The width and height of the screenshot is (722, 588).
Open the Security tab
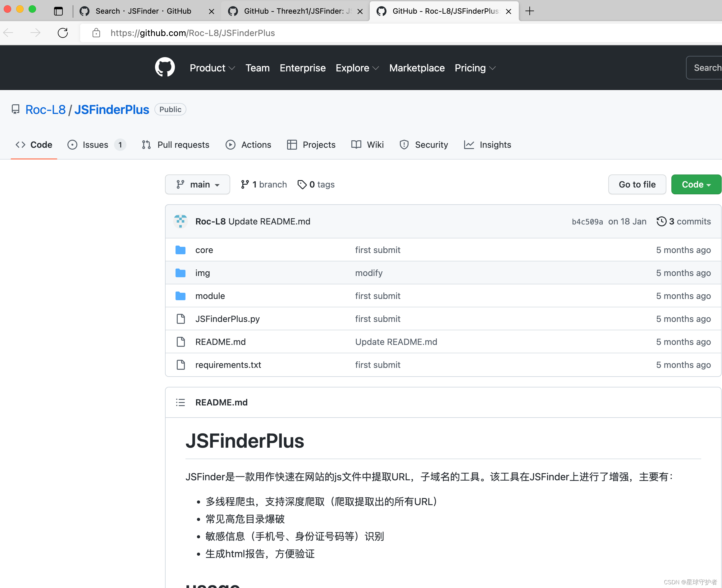tap(424, 145)
